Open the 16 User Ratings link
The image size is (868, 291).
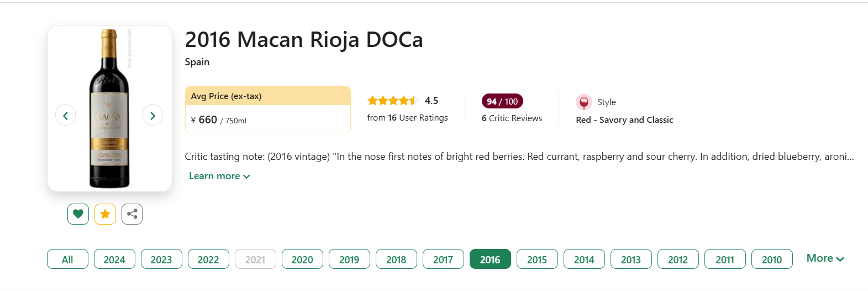coord(408,117)
